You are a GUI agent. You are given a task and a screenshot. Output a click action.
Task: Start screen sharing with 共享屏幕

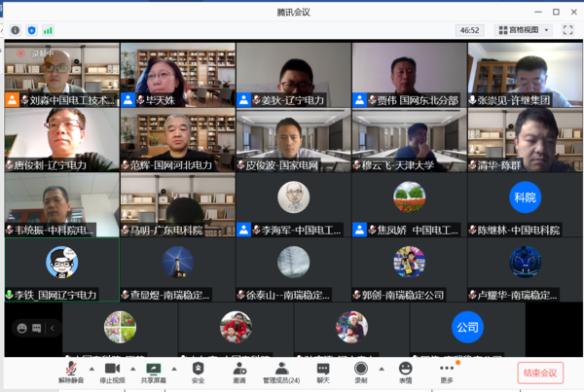click(153, 371)
